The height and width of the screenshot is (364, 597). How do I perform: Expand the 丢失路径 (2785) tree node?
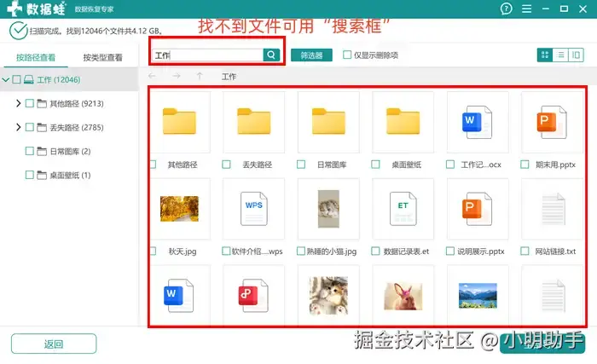coord(18,127)
